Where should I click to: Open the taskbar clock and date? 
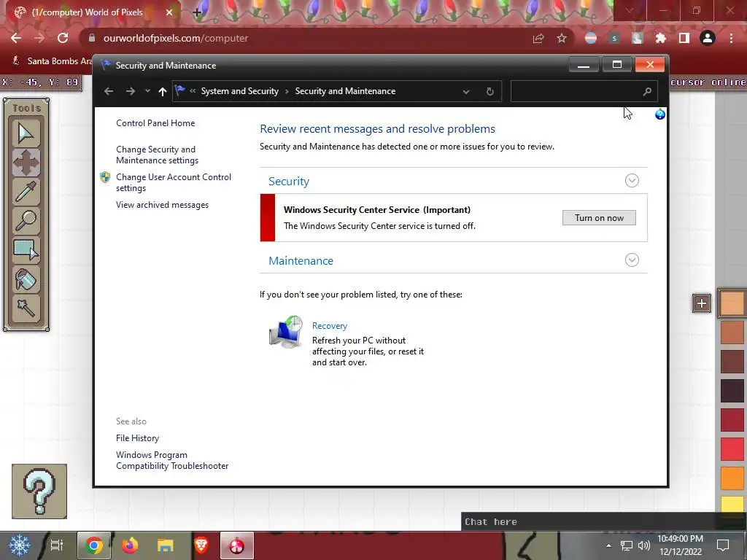click(680, 545)
